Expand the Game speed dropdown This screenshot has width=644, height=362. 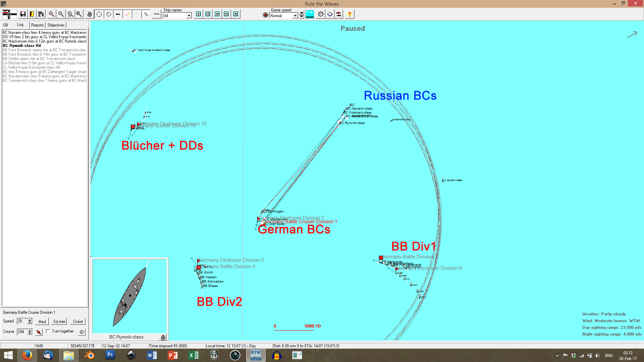(x=295, y=16)
